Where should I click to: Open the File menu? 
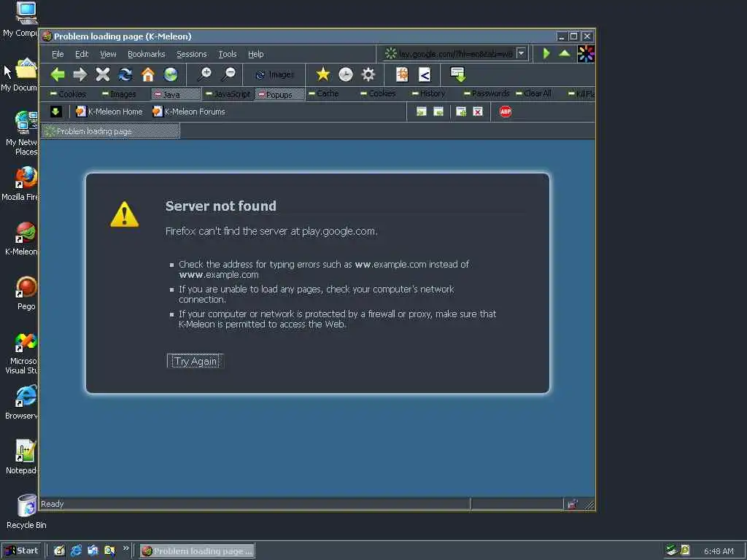click(58, 54)
